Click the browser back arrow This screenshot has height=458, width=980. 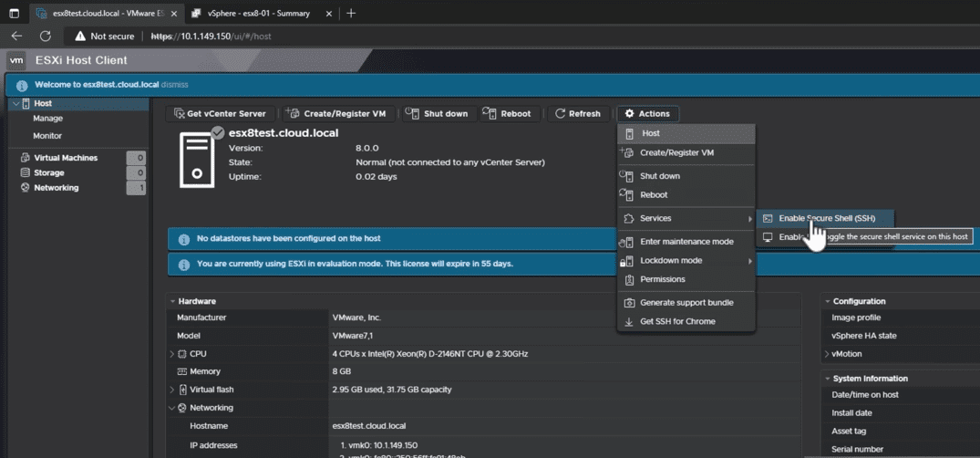click(16, 36)
